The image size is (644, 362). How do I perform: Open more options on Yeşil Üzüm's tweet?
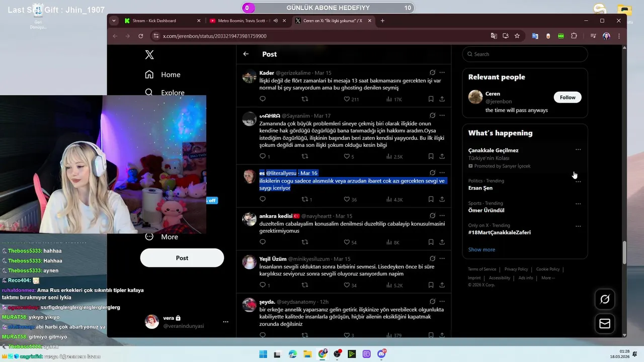click(x=442, y=258)
